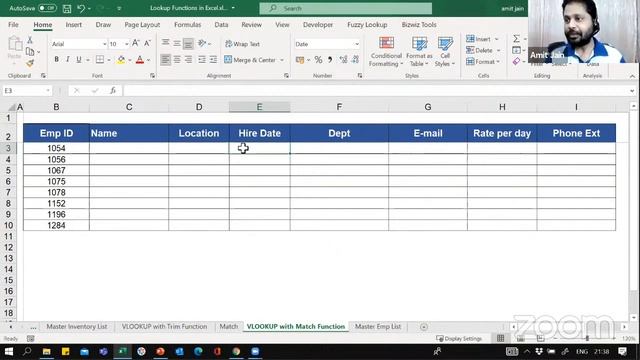The image size is (640, 360).
Task: Click the Orientation text-angle icon
Action: tap(202, 43)
